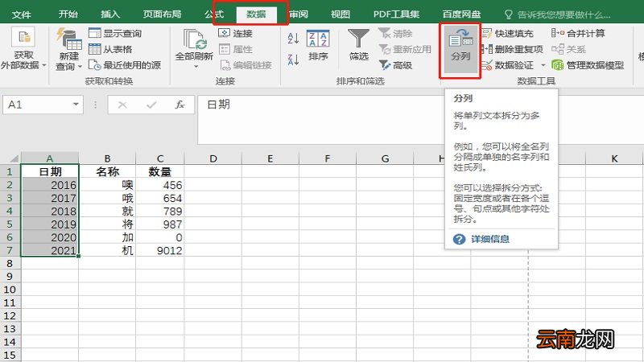Switch to the Formulas (公式) tab
Screen dimensions: 644x362
[x=214, y=14]
